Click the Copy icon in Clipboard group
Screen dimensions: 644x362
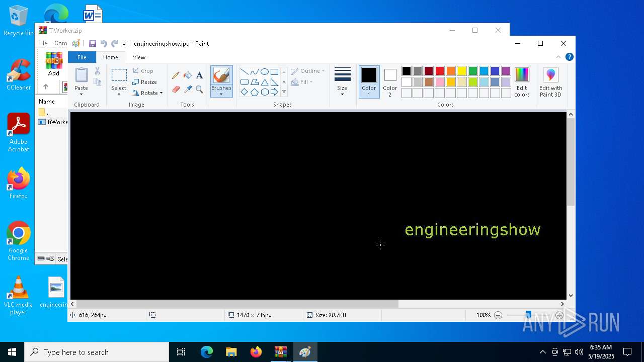[97, 82]
